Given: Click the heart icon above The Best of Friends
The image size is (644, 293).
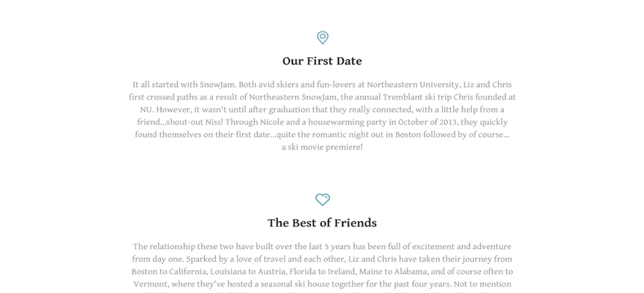Looking at the screenshot, I should (x=323, y=199).
